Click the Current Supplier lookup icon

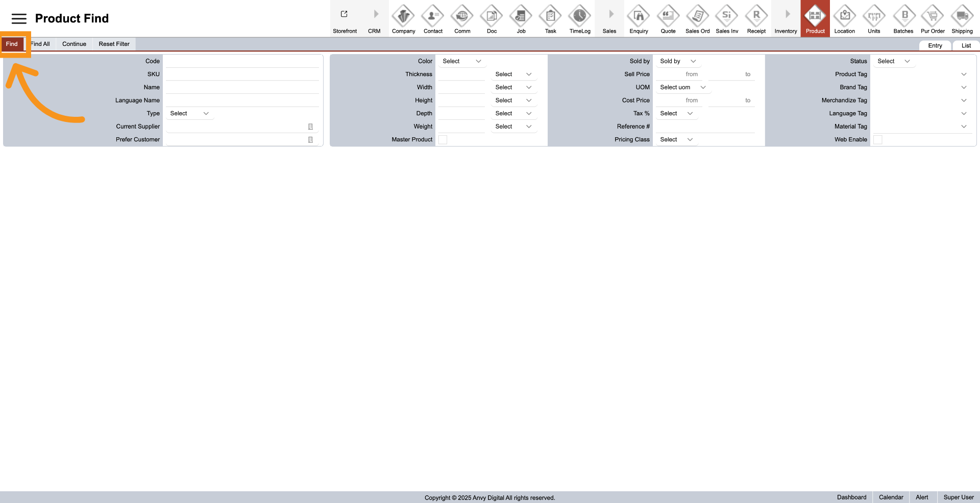point(310,127)
